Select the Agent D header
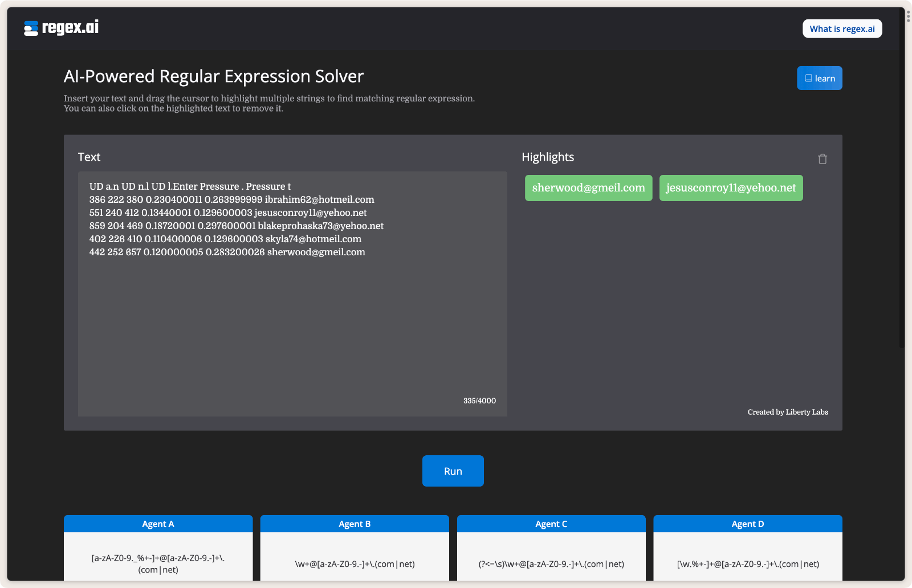The image size is (912, 588). point(747,524)
